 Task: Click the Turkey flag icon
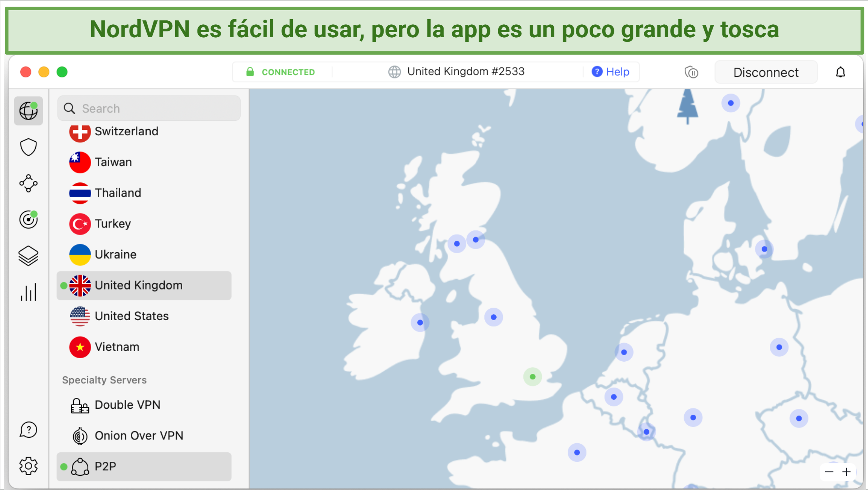click(80, 224)
